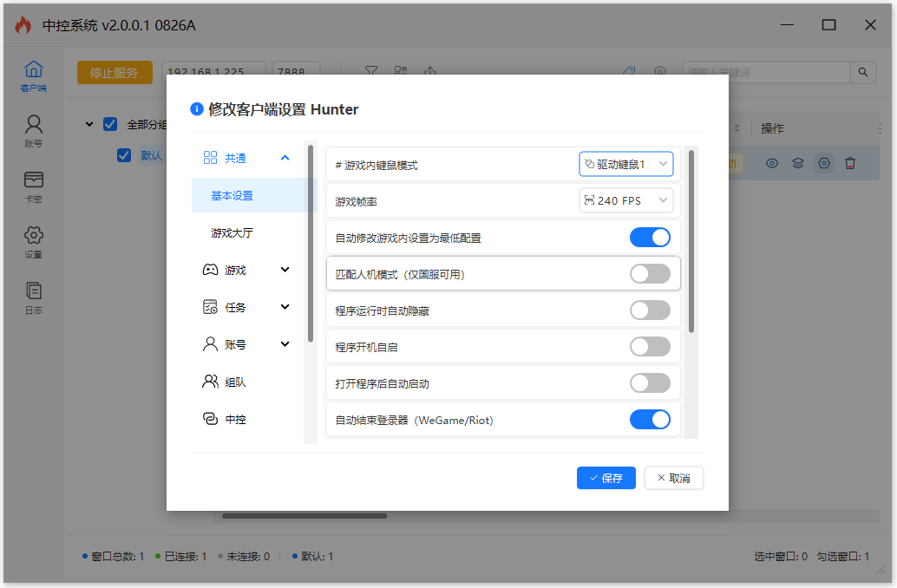Screen dimensions: 897x588
Task: Turn on 程序开机自启 switch
Action: (x=650, y=347)
